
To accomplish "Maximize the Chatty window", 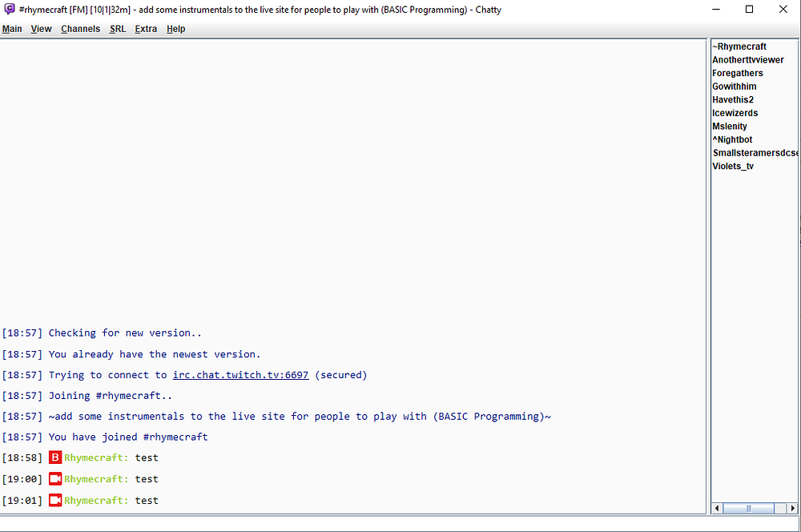I will [749, 9].
